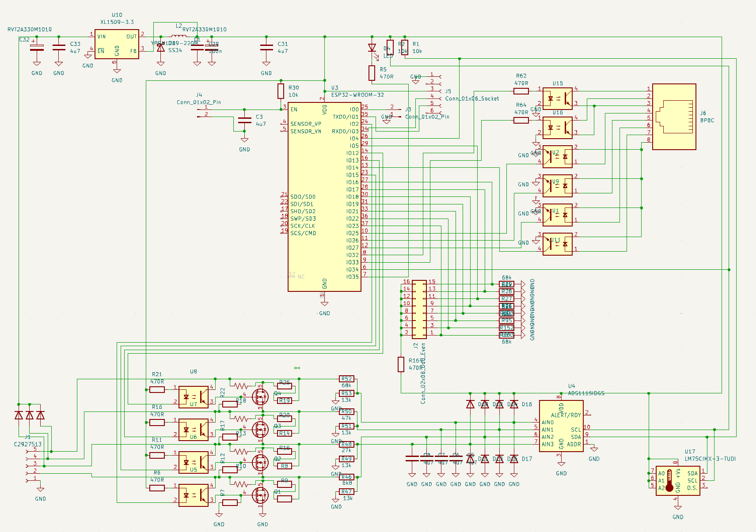Click resistor R62 symbol
The height and width of the screenshot is (532, 756).
coord(521,91)
